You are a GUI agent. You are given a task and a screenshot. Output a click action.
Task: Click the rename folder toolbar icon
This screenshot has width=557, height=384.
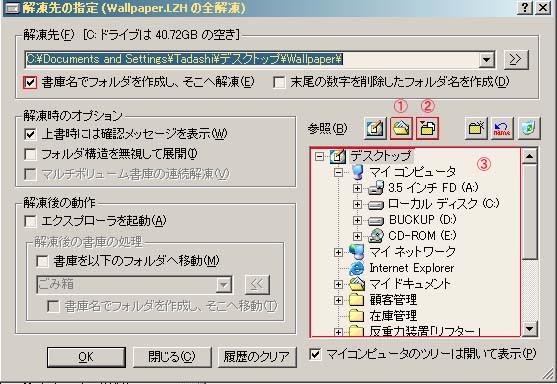[x=502, y=128]
